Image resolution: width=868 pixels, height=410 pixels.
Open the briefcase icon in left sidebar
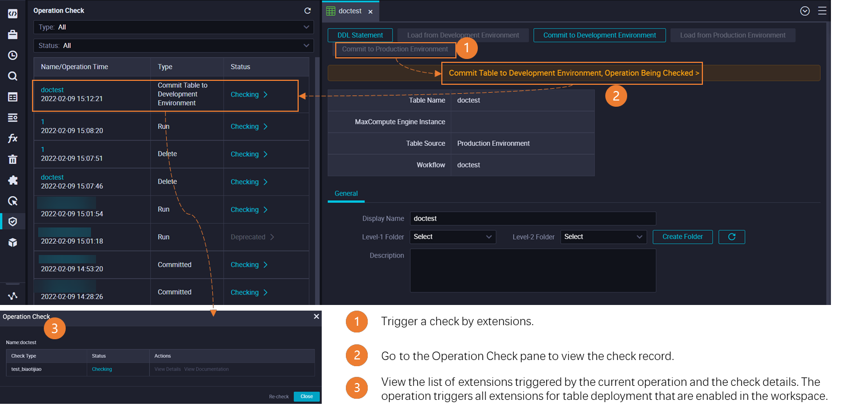tap(12, 35)
